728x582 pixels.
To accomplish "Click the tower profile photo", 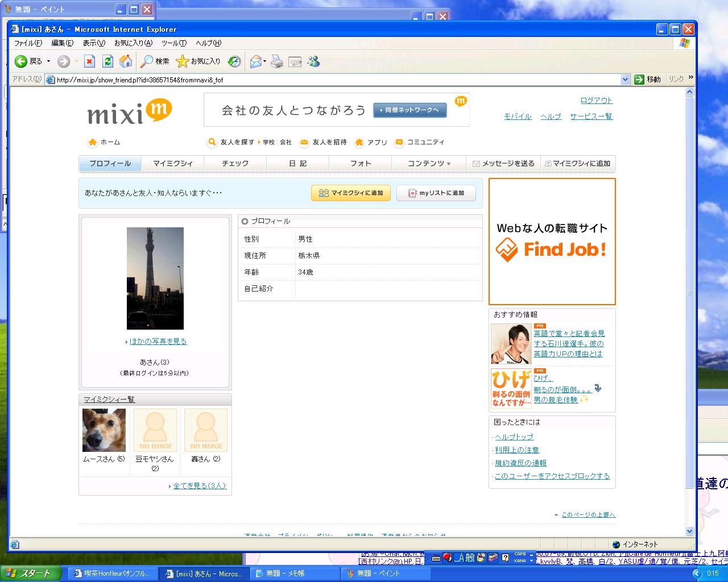I will pyautogui.click(x=155, y=278).
